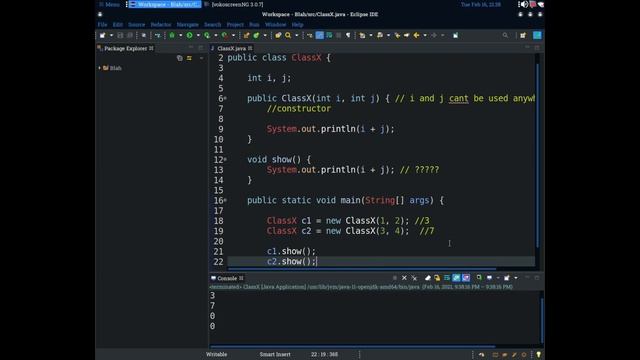The image size is (640, 360).
Task: Click the Quick Access search icon
Action: pyautogui.click(x=505, y=36)
